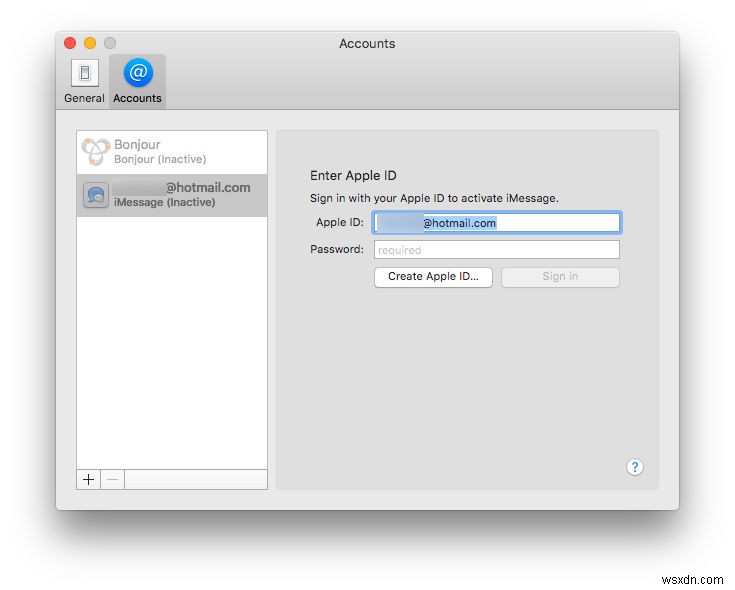Screen dimensions: 735x590
Task: Click the Bonjour network icon
Action: click(95, 151)
